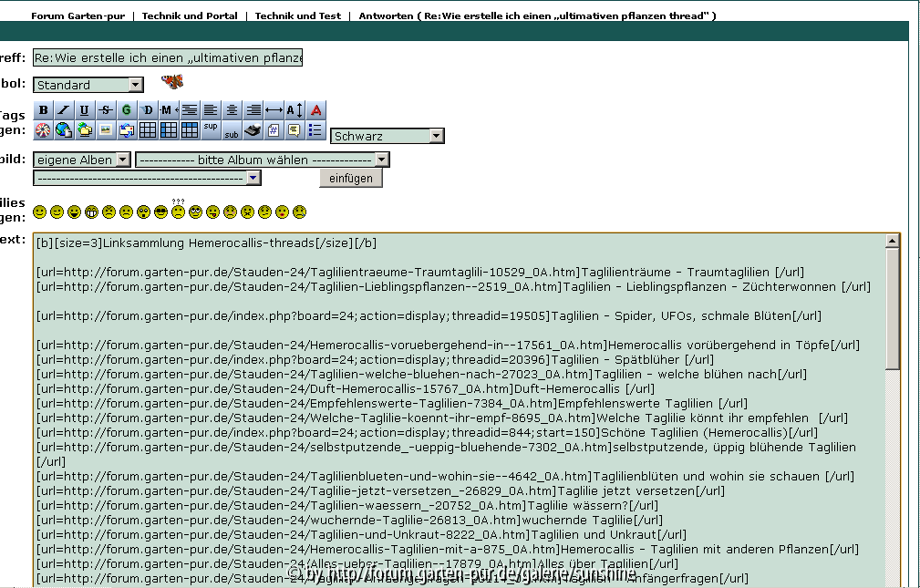Screen dimensions: 920x588
Task: Open Technik und Test breadcrumb link
Action: point(297,15)
